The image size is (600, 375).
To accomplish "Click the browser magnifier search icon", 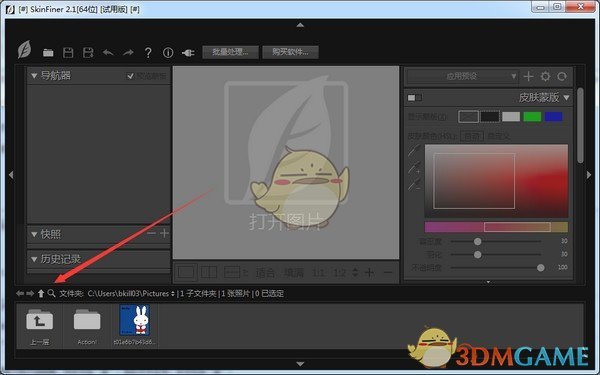I will coord(51,293).
